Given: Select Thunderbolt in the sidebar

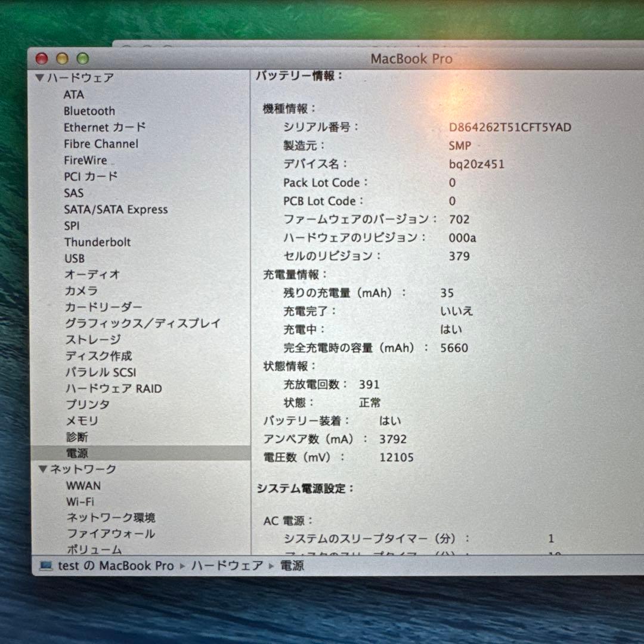Looking at the screenshot, I should (98, 242).
